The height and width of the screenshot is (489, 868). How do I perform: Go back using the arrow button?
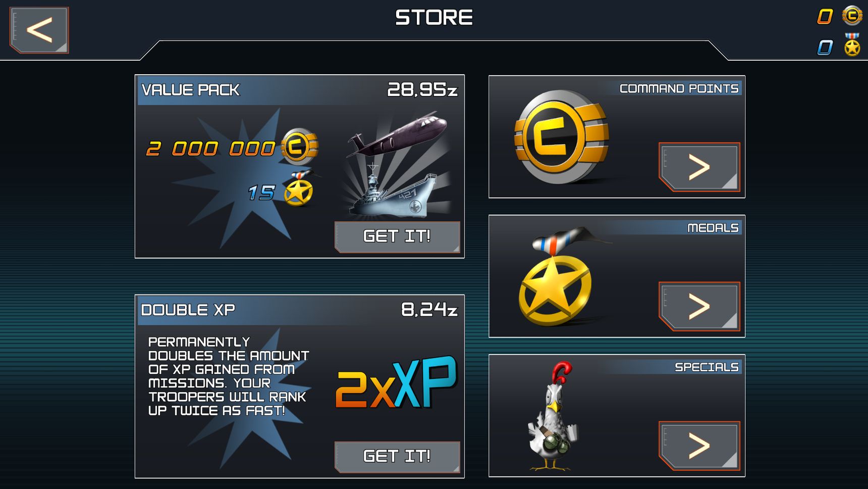pos(39,30)
